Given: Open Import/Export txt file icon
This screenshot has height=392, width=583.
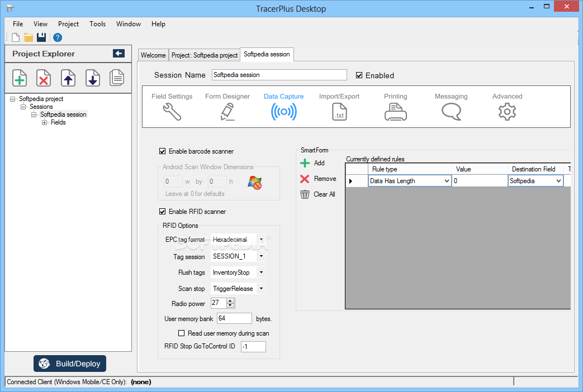Looking at the screenshot, I should (x=339, y=112).
